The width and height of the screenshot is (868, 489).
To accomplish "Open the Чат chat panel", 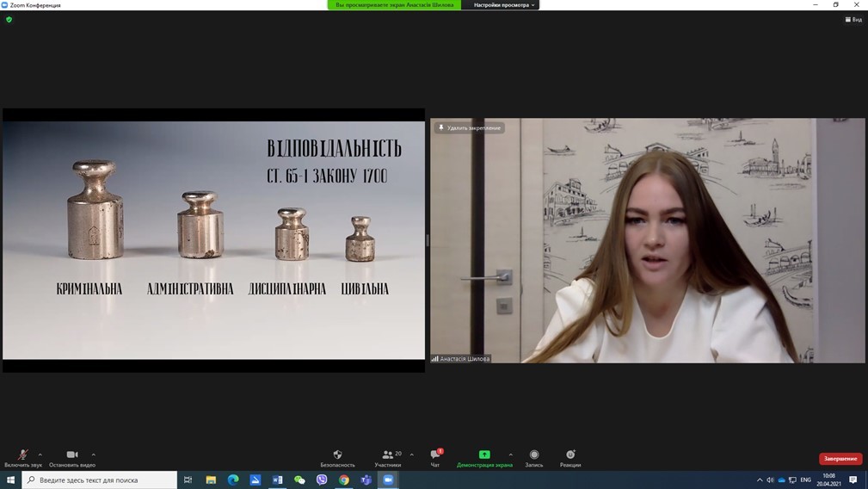I will pos(435,456).
